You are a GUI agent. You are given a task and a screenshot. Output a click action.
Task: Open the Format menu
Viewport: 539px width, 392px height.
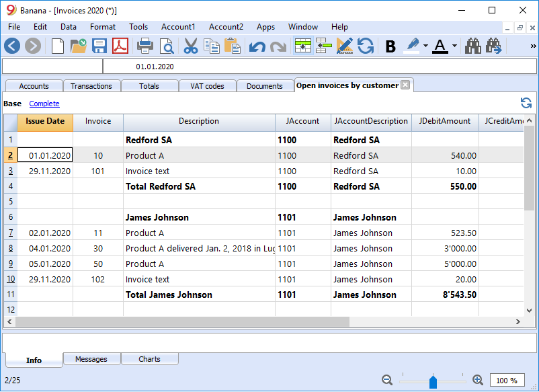[103, 27]
